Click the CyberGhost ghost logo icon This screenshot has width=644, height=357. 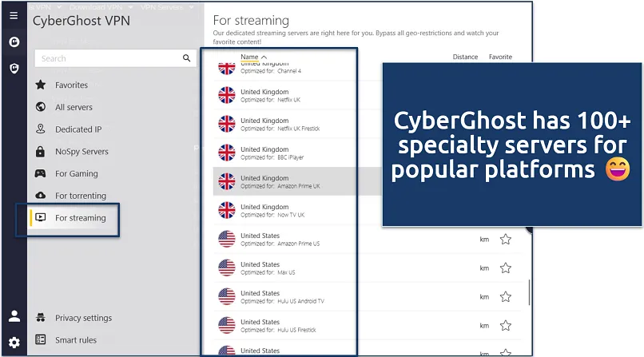pos(14,42)
